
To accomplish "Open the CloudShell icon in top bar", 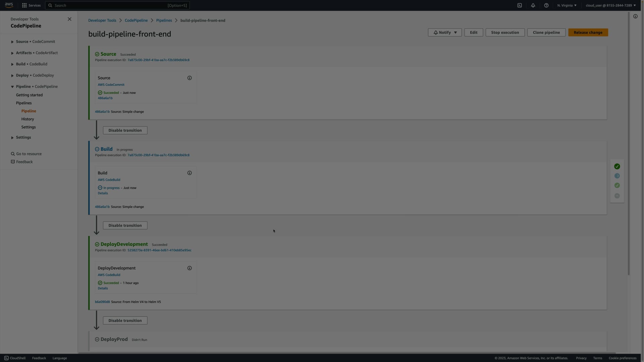I will coord(520,5).
